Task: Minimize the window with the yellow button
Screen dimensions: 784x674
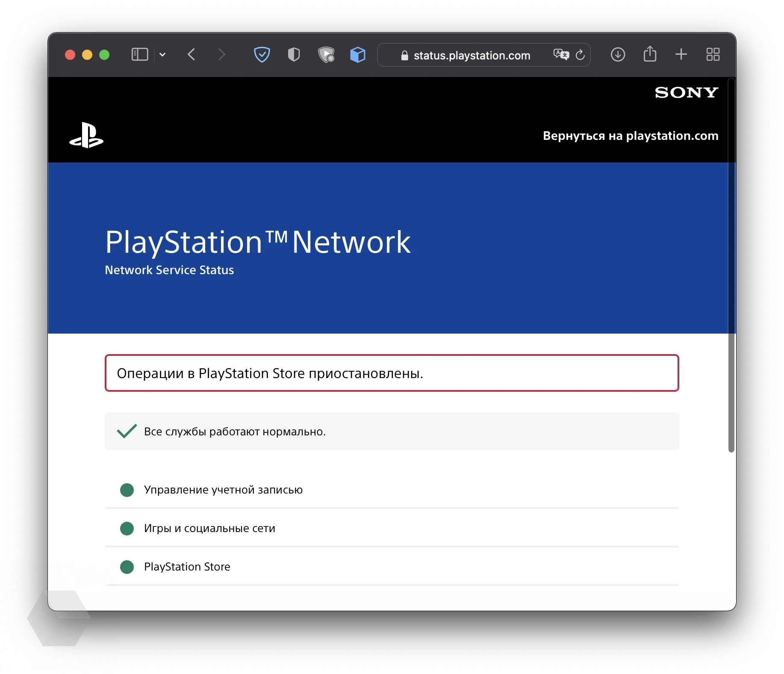Action: click(87, 55)
